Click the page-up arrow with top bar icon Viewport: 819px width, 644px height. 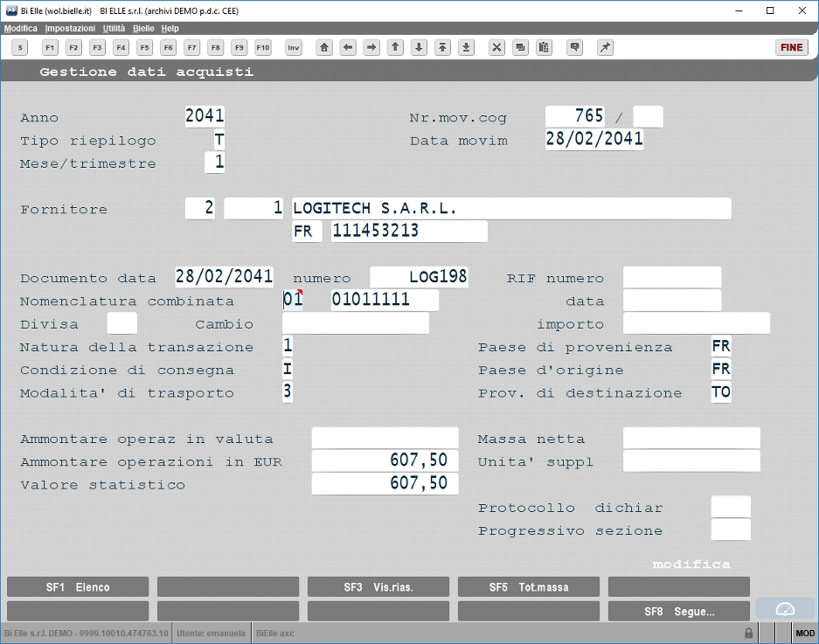(442, 47)
